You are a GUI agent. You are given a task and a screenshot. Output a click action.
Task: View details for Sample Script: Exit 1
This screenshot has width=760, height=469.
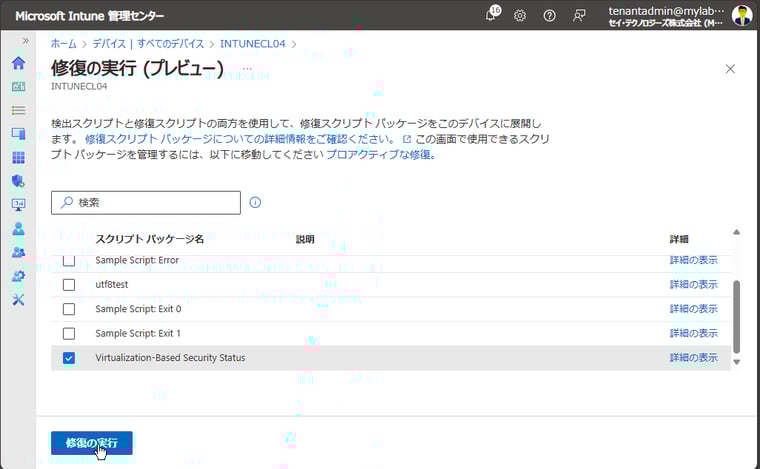tap(693, 333)
